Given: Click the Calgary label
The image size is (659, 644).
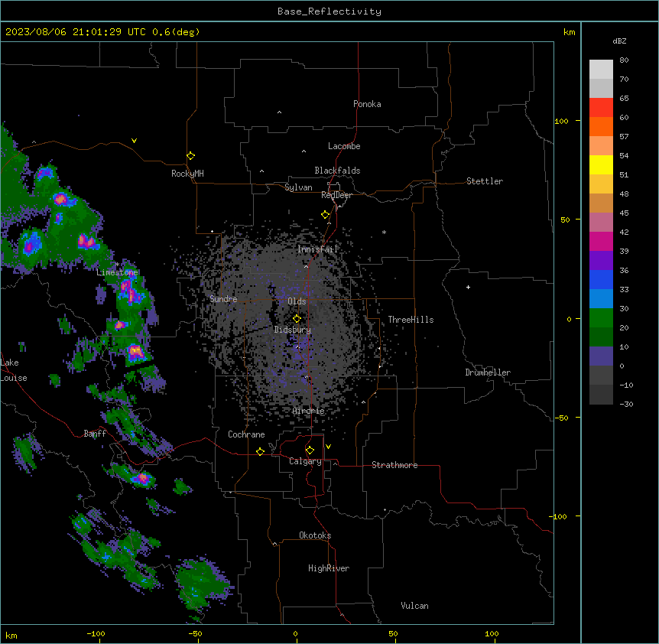Looking at the screenshot, I should click(x=305, y=461).
